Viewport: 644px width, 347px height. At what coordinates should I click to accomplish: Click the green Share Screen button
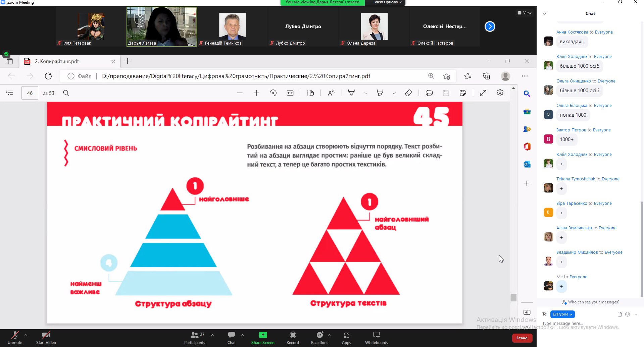tap(263, 338)
